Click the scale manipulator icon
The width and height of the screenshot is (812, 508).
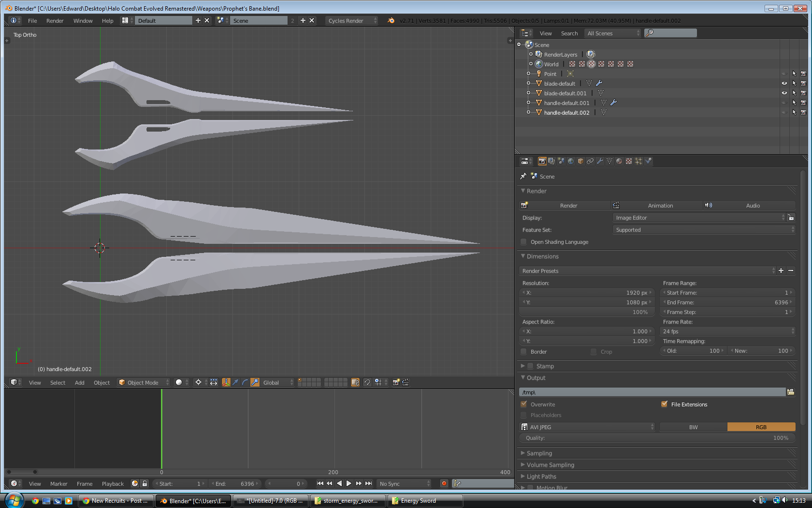click(255, 382)
